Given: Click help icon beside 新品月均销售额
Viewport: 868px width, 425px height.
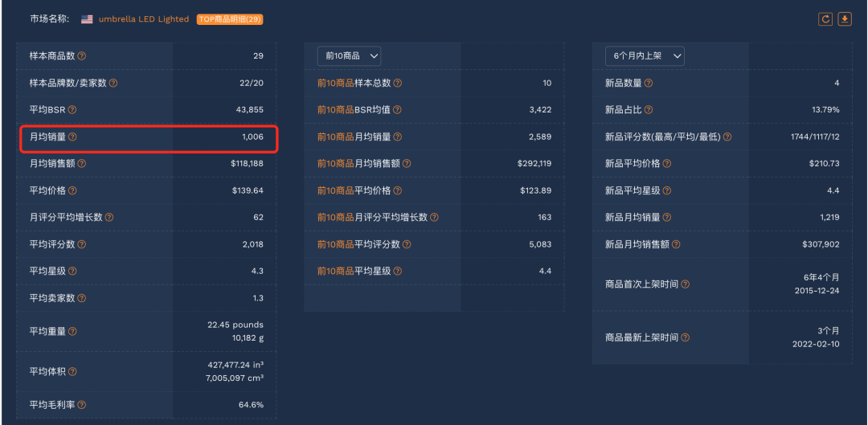Looking at the screenshot, I should tap(676, 244).
